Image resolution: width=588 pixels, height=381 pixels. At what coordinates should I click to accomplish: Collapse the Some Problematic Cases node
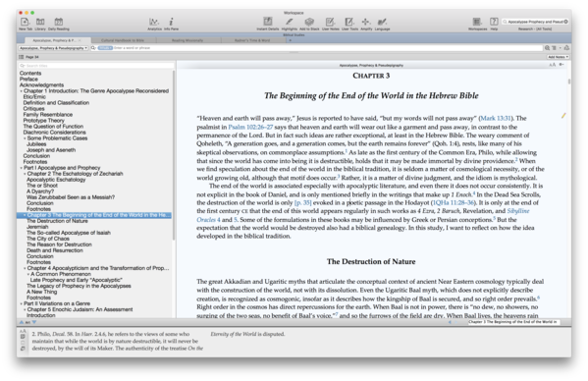click(x=25, y=138)
